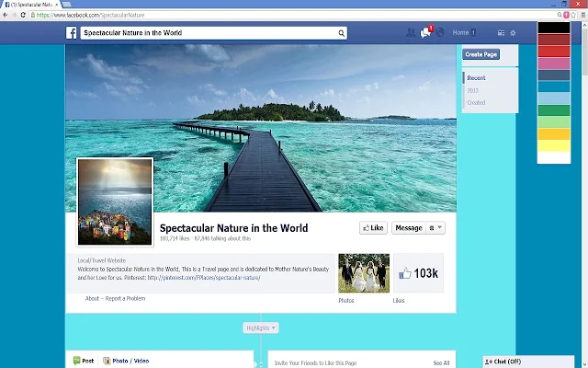Click the Local/Travel Website category text

point(102,260)
